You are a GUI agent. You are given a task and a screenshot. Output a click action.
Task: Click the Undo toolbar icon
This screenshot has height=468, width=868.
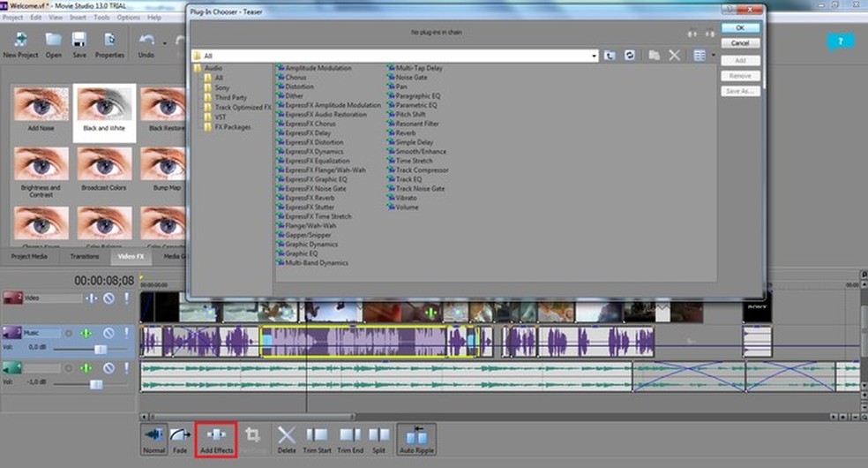[146, 45]
